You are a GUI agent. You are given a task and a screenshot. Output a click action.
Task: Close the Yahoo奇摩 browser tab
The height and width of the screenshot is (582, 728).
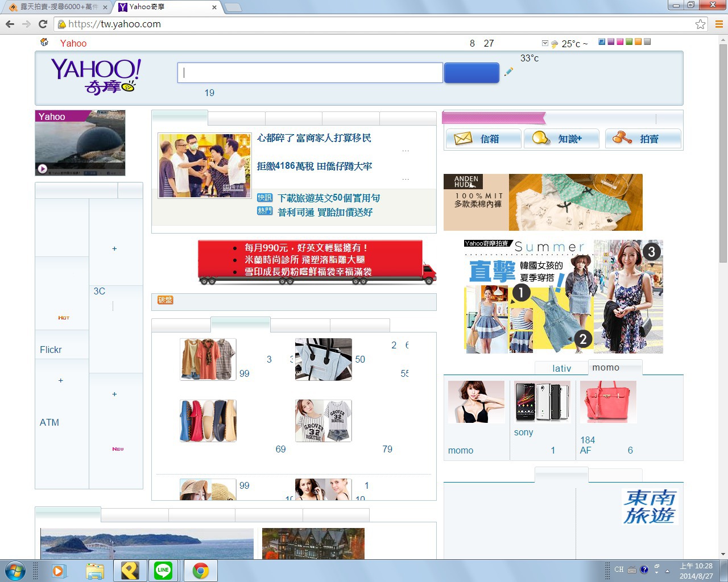click(214, 7)
